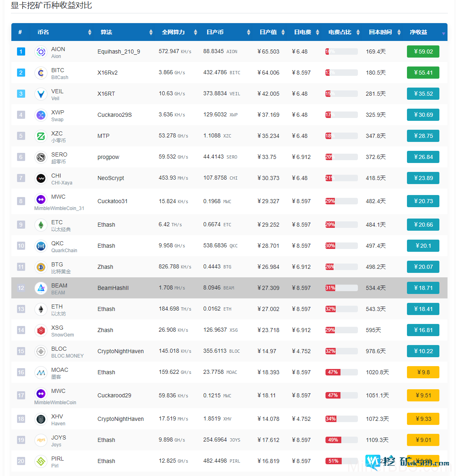Click the XZC green Z coin icon

pos(41,136)
